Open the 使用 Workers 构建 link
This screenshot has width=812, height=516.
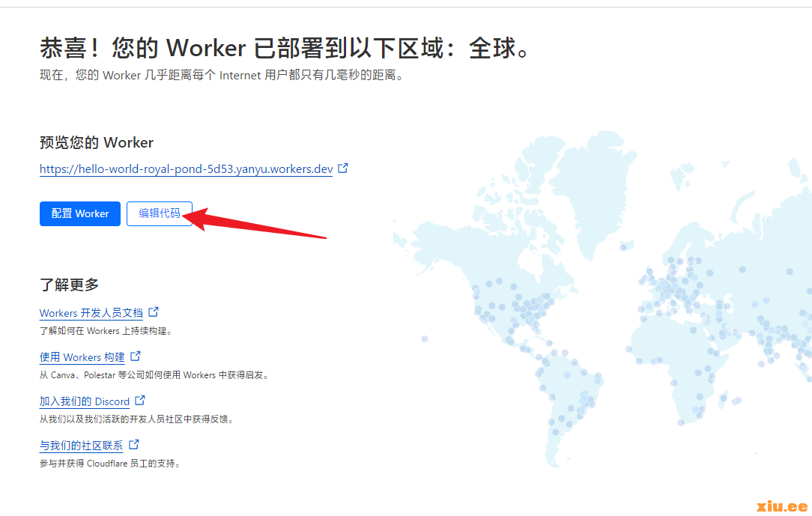82,357
